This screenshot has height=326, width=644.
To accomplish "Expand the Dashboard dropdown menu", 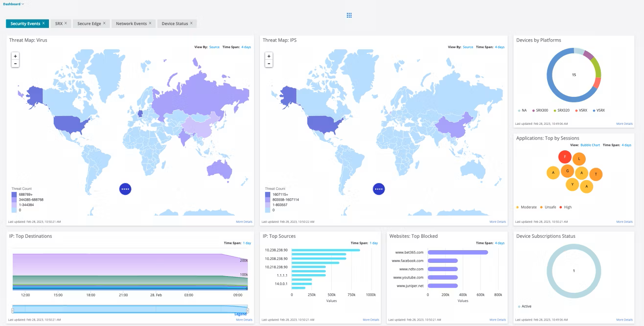I will [13, 4].
